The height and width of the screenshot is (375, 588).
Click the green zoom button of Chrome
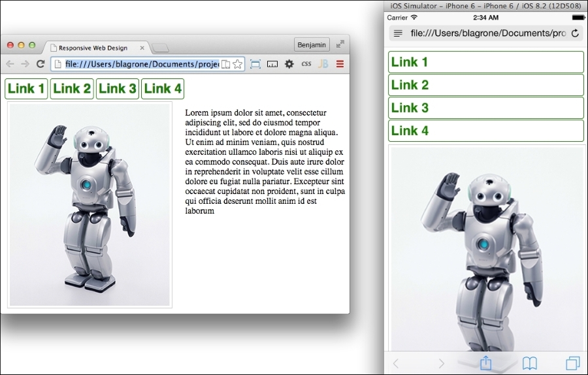32,45
